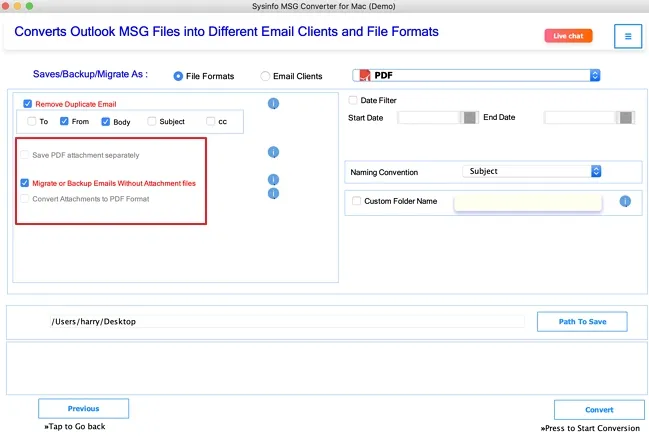Open End Date calendar picker

click(625, 118)
